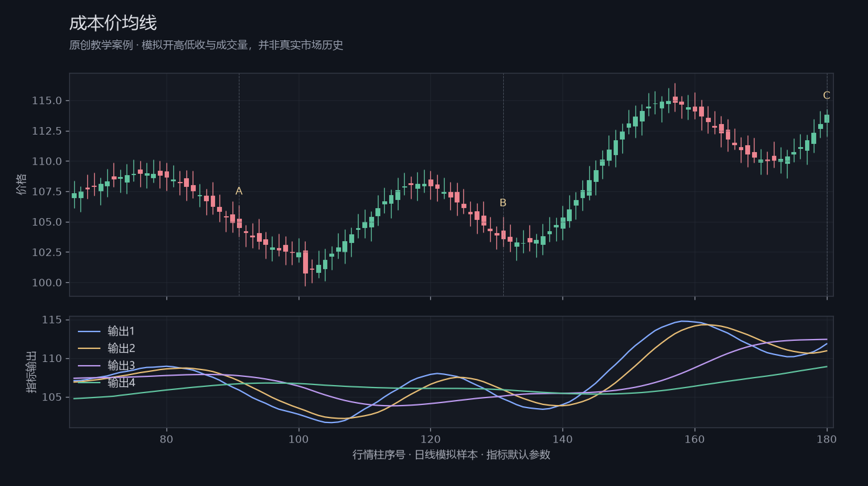Click x-axis tick label 100
The height and width of the screenshot is (486, 868).
(x=299, y=439)
